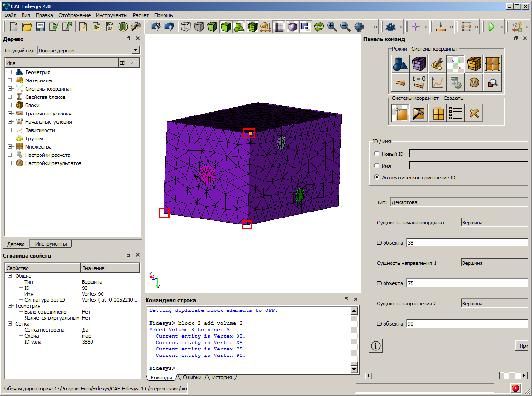Click the zoom out magnifier icon
Viewport: 532px width, 396px height.
click(x=345, y=27)
